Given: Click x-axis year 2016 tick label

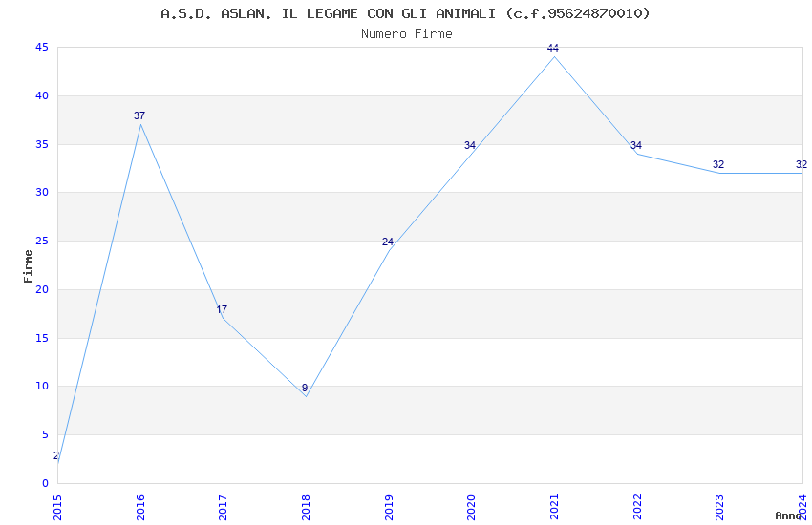Looking at the screenshot, I should click(140, 508).
